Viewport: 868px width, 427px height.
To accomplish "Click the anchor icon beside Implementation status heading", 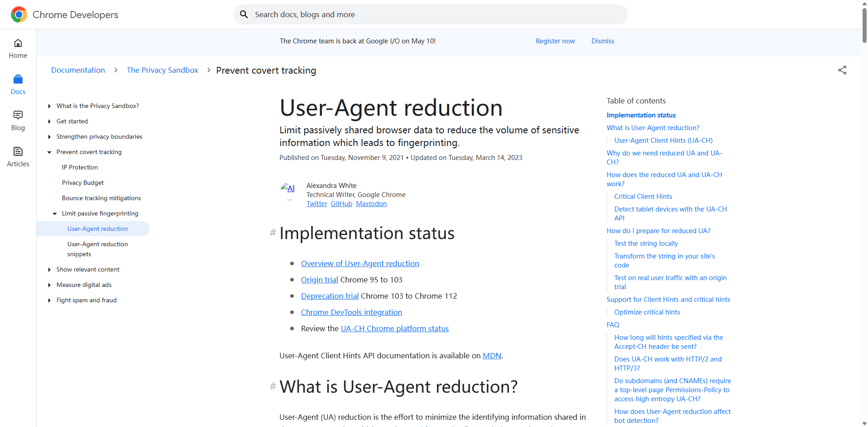I will pyautogui.click(x=273, y=233).
